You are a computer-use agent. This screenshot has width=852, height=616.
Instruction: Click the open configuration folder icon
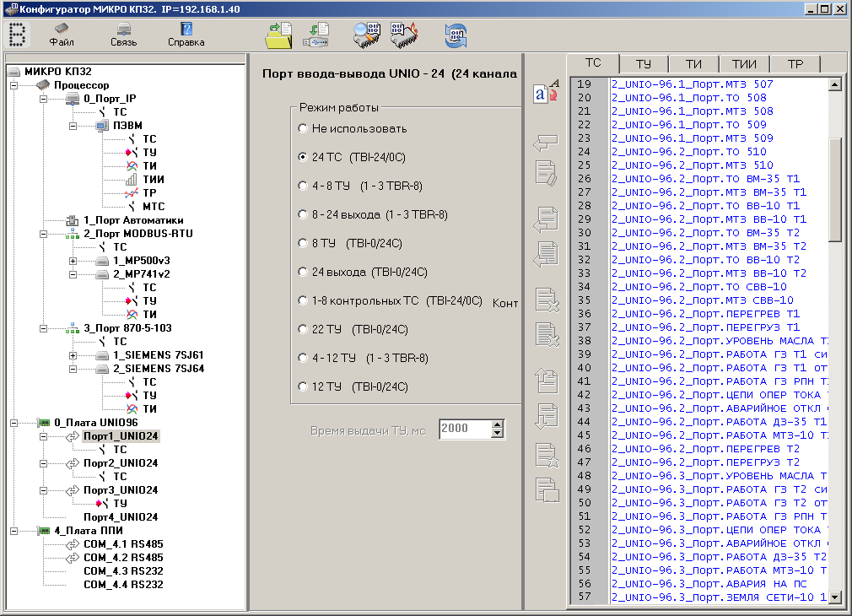tap(278, 35)
